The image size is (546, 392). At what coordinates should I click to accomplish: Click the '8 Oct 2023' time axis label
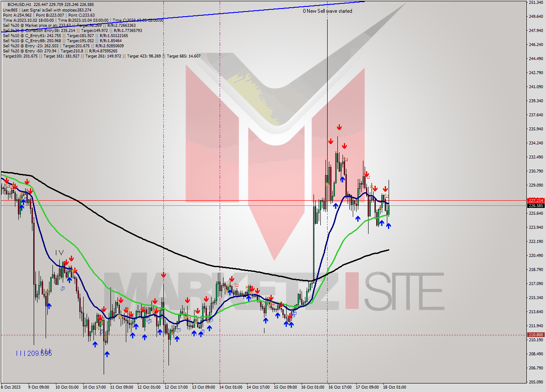[10, 388]
